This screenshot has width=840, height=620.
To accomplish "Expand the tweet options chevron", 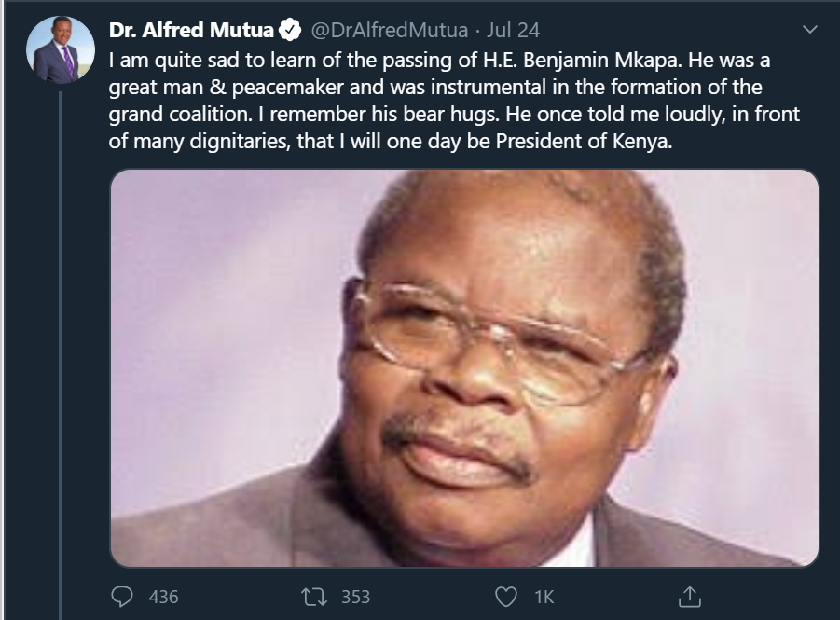I will coord(809,31).
